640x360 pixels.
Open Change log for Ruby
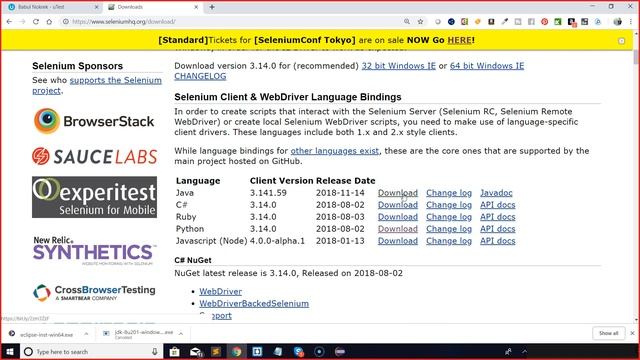tap(449, 217)
